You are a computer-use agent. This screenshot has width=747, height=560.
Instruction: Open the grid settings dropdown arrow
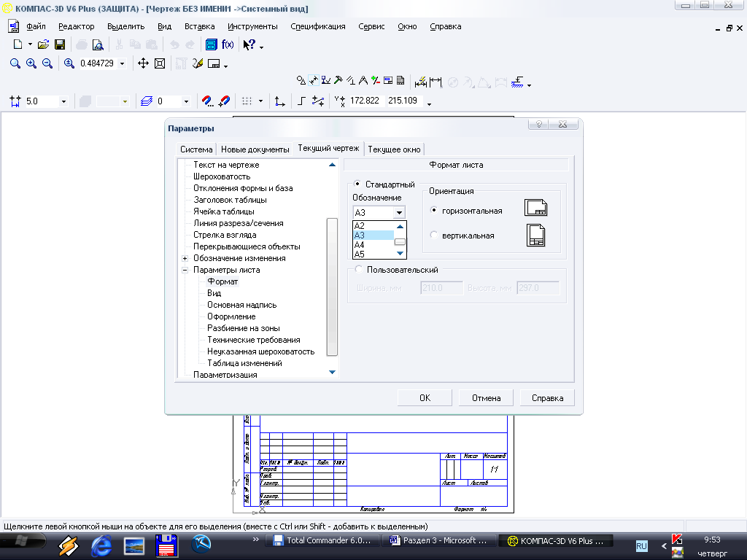coord(260,101)
